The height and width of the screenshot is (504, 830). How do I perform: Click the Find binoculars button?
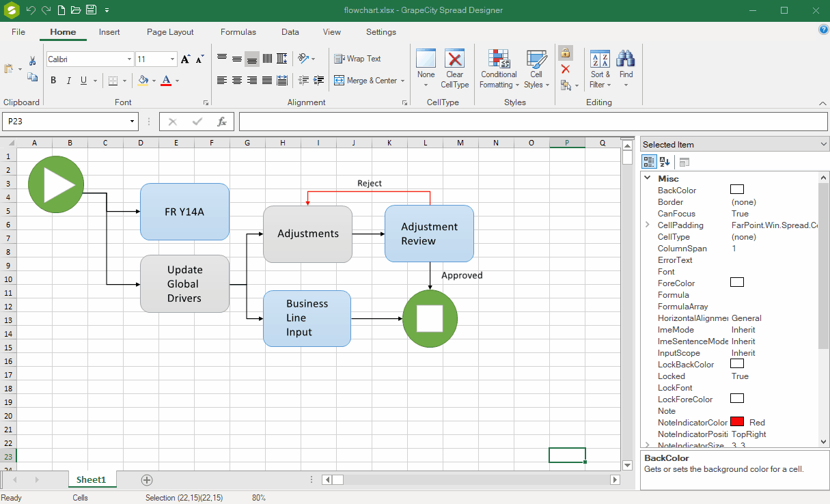(626, 68)
